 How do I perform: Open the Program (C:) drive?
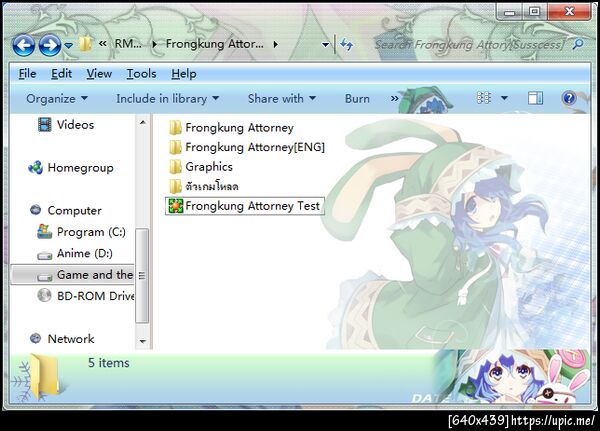91,232
